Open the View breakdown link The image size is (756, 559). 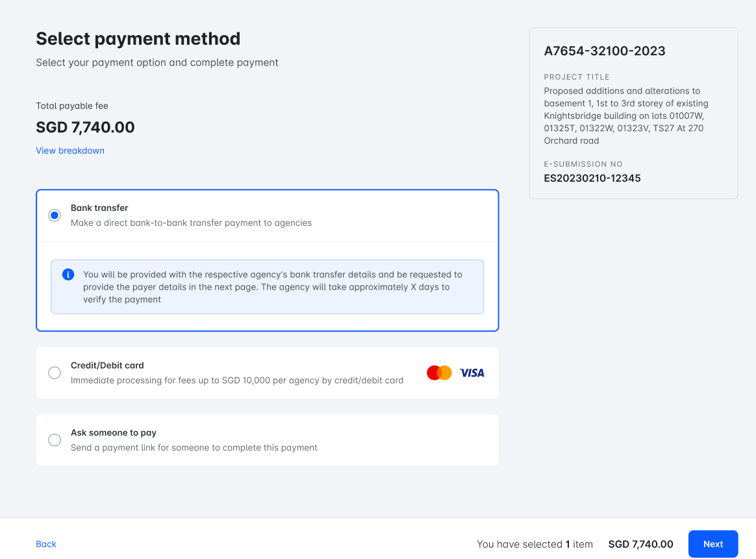pyautogui.click(x=70, y=151)
